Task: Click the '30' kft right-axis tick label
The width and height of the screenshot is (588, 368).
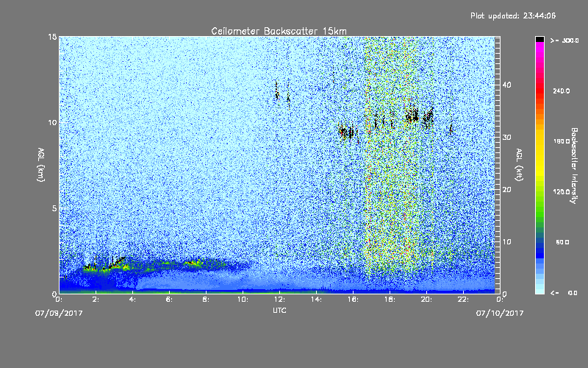Action: coord(506,137)
